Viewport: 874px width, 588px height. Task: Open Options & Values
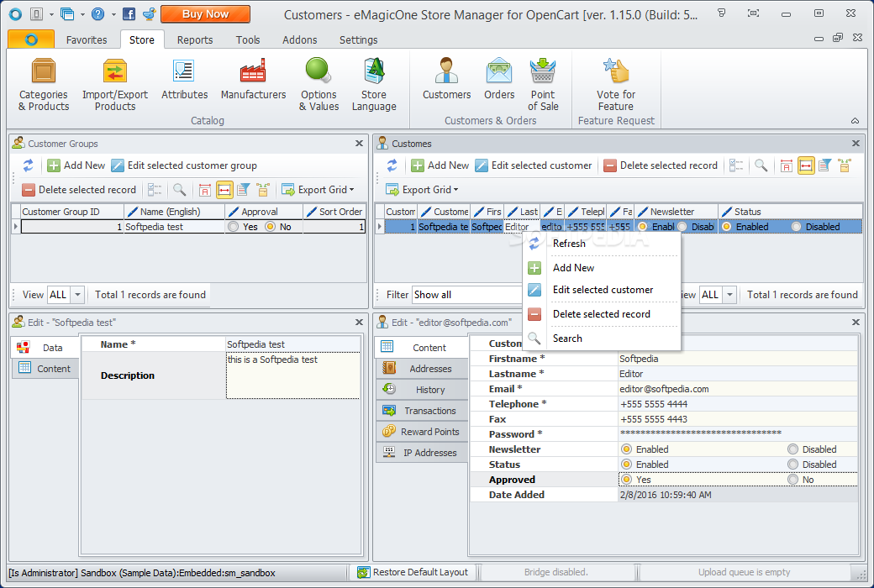[319, 85]
